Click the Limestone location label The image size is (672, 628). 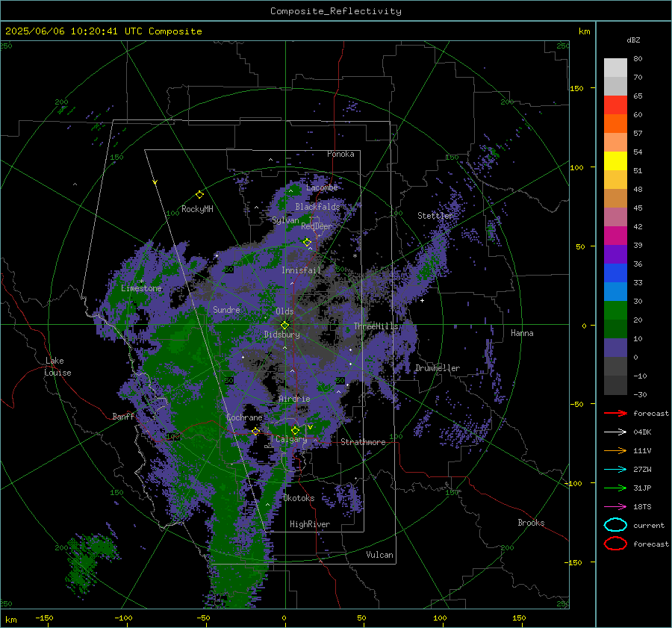(141, 288)
